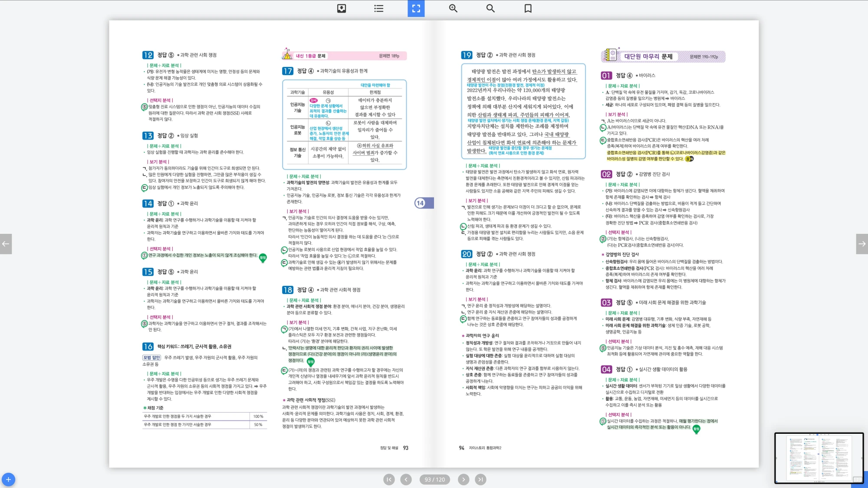Click the left edge page-turn arrow
This screenshot has width=868, height=488.
click(x=6, y=244)
